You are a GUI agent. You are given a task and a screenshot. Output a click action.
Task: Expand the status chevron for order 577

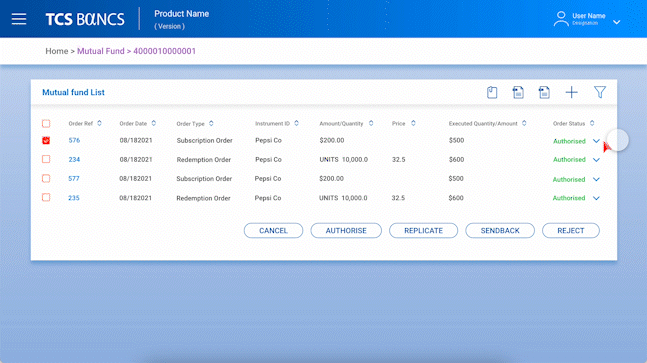coord(596,179)
